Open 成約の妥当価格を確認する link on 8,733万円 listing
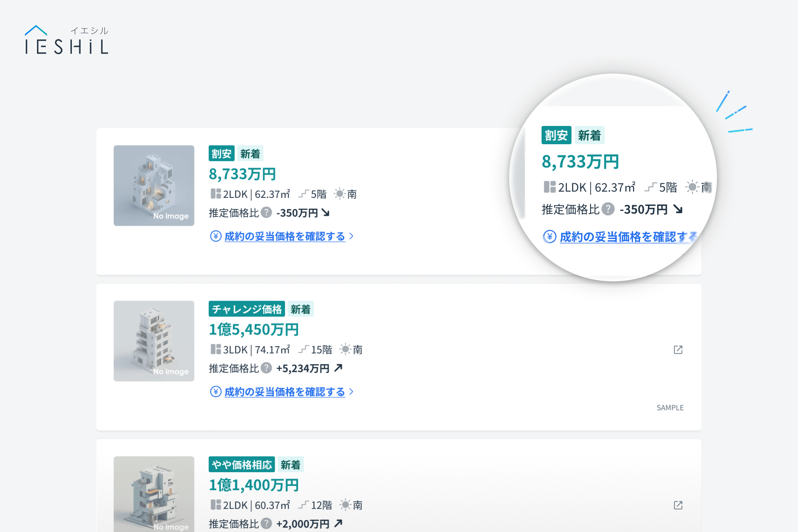 tap(285, 236)
